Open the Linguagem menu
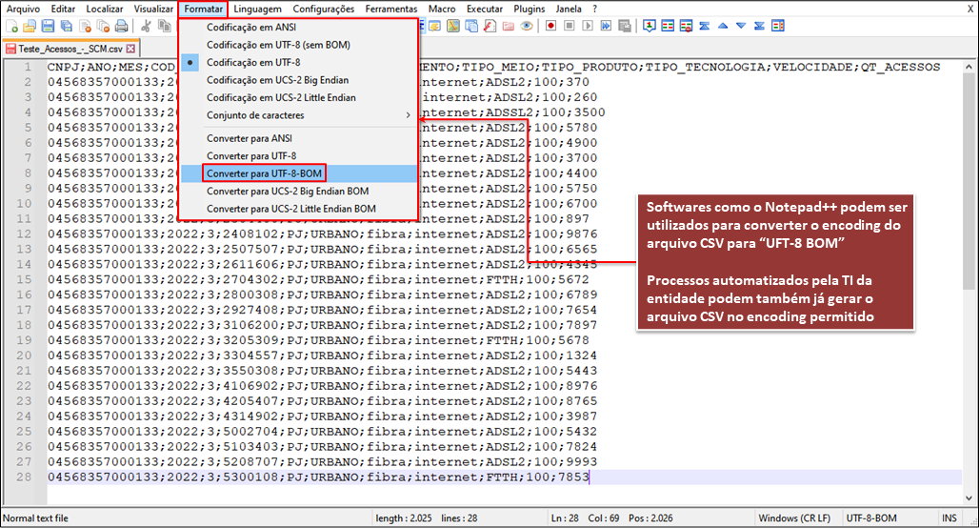 [257, 9]
